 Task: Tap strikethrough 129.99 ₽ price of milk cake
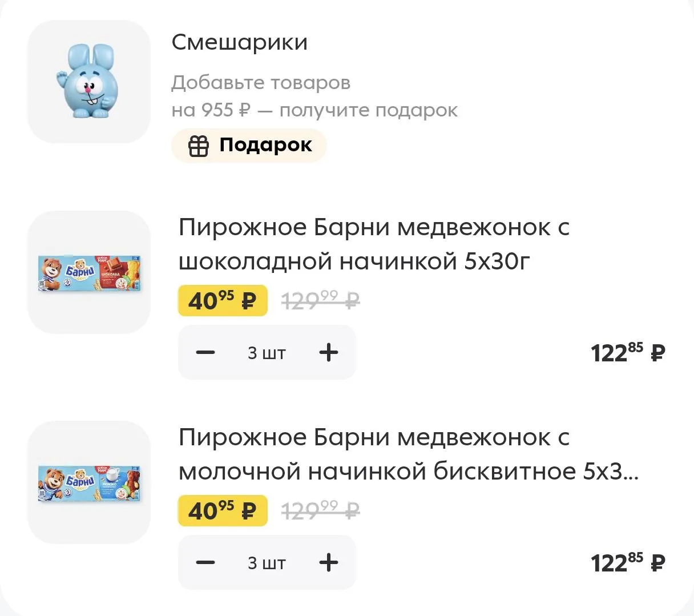pyautogui.click(x=321, y=510)
